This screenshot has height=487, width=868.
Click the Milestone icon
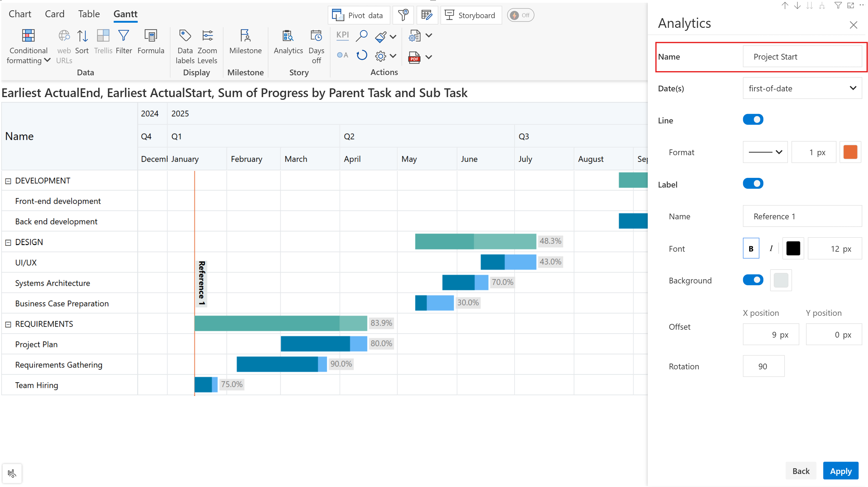tap(245, 36)
